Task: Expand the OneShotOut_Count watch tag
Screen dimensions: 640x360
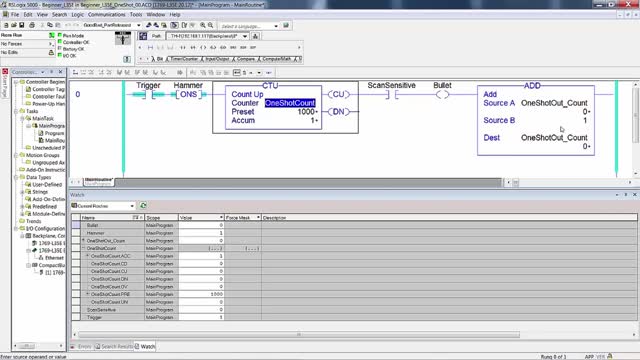Action: pyautogui.click(x=84, y=240)
